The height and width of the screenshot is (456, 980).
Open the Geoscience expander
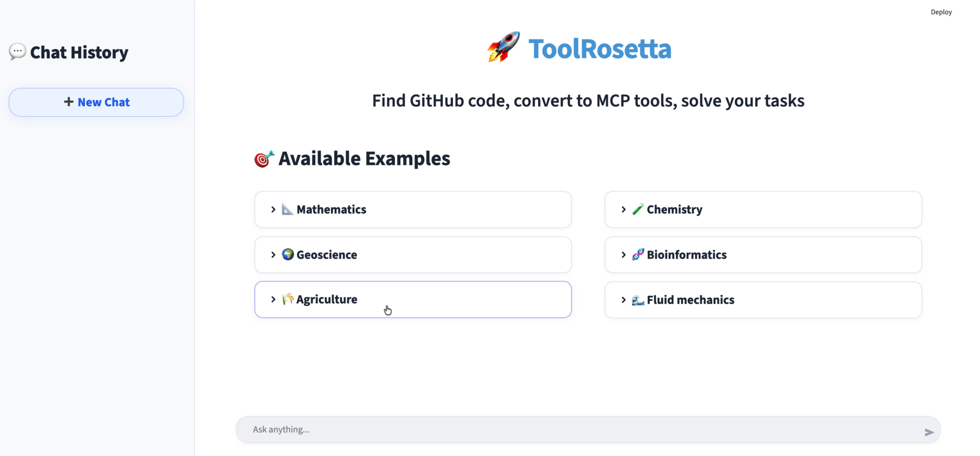coord(273,255)
